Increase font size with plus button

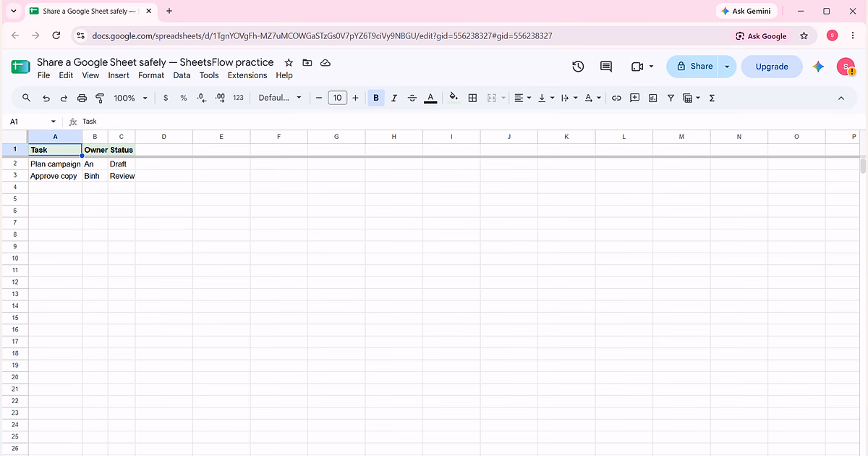[355, 98]
